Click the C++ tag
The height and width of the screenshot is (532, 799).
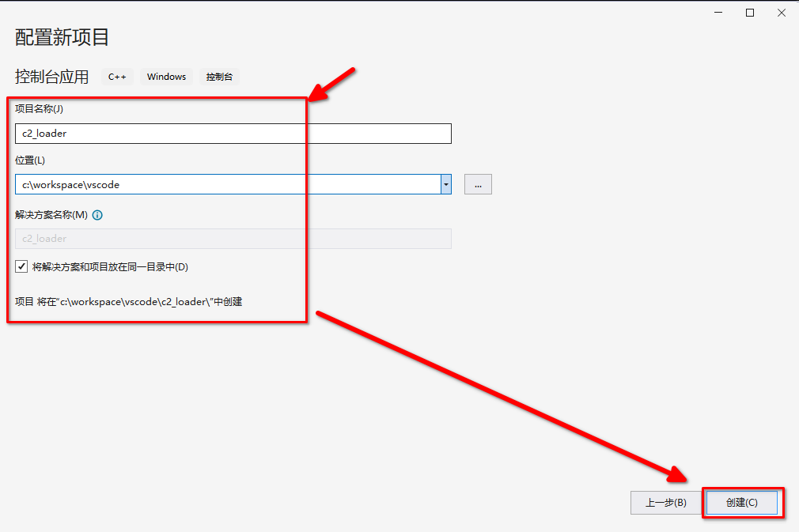point(117,77)
